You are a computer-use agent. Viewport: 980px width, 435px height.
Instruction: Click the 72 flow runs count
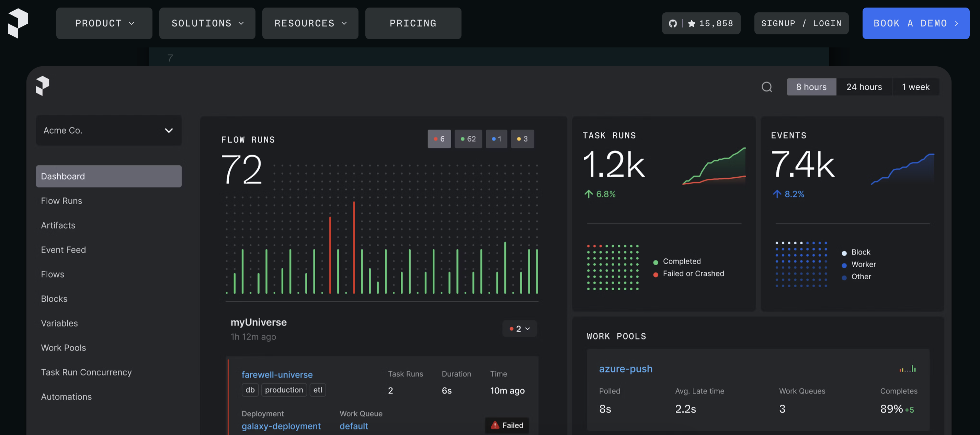[242, 169]
